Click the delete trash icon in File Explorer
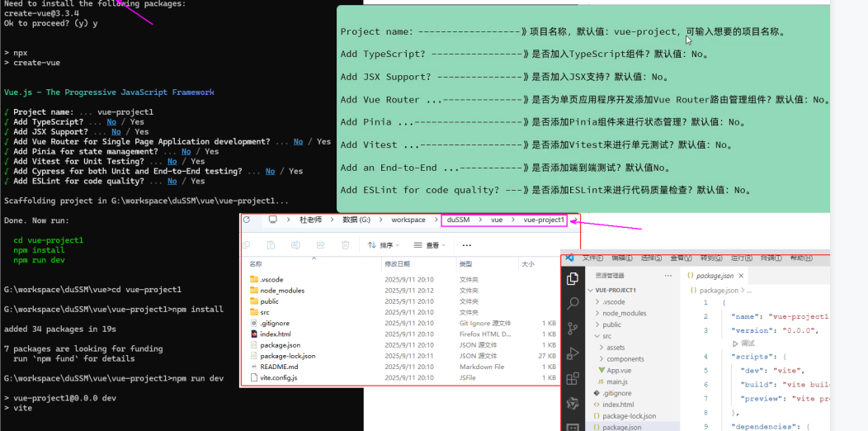 point(346,245)
